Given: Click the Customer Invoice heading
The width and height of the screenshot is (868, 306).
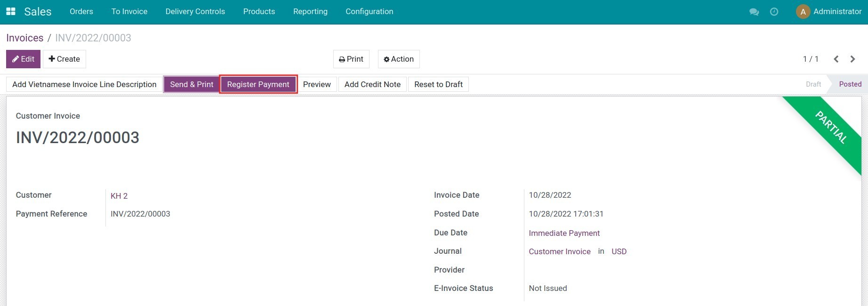Looking at the screenshot, I should pos(48,116).
